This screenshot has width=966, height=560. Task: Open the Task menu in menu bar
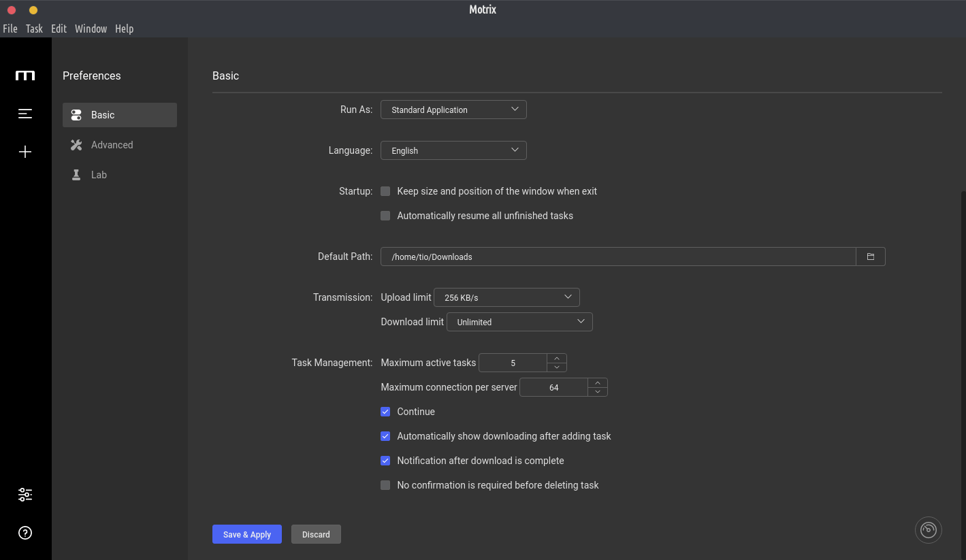click(x=34, y=29)
